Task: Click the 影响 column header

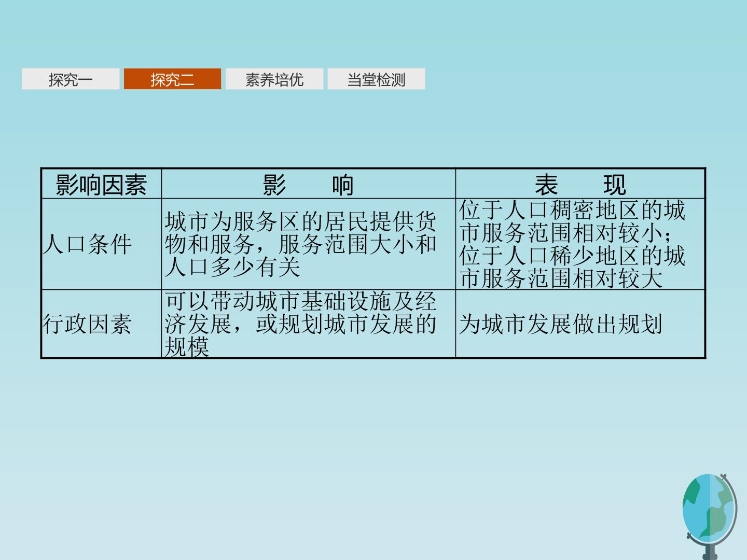Action: click(308, 184)
